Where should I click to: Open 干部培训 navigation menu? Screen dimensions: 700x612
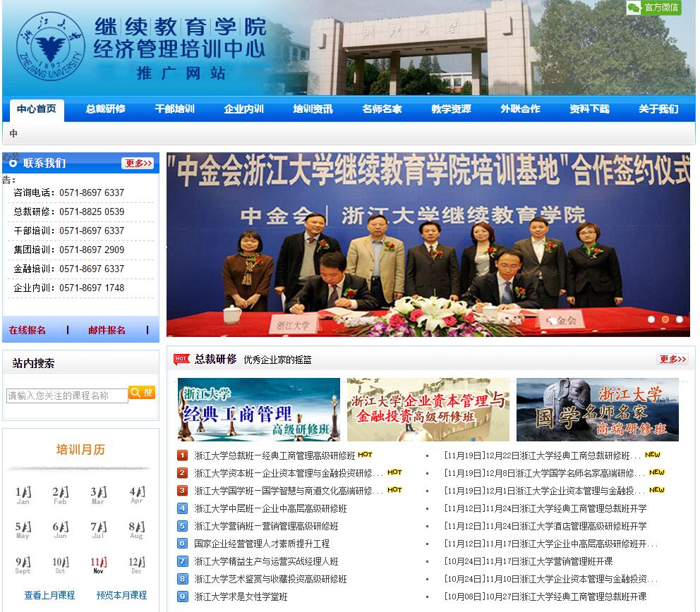174,109
